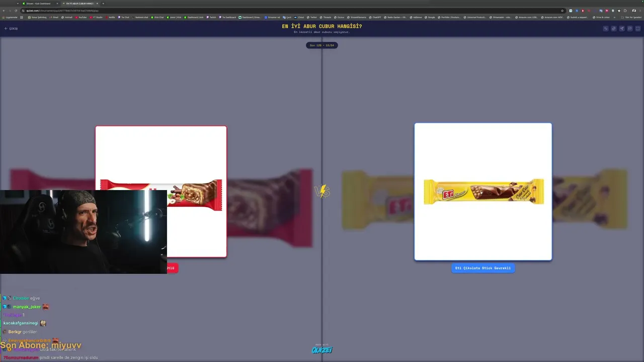Click the 'EN İYİ ABUR CUBUR HANGİSİ?' title
Image resolution: width=644 pixels, height=362 pixels.
click(322, 26)
